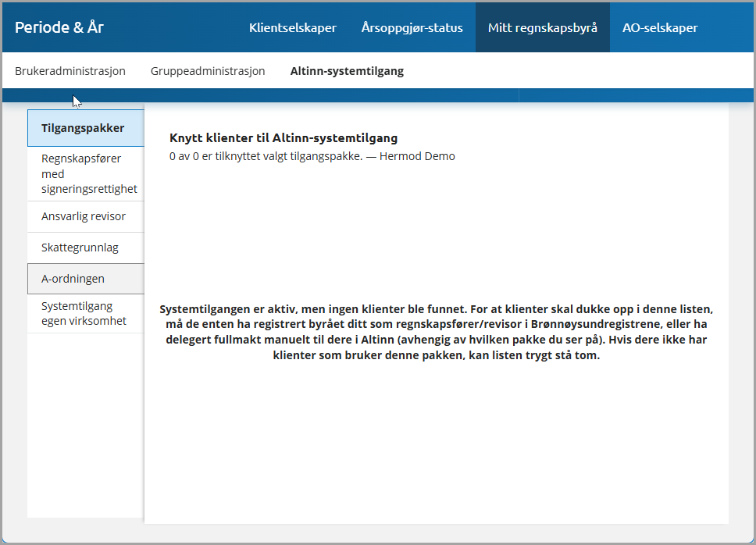The height and width of the screenshot is (545, 756).
Task: Click the 'Systemtilgangen er aktiv' information message
Action: point(437,332)
